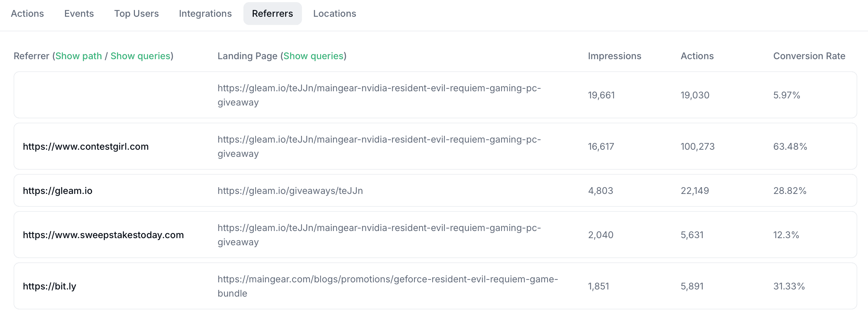Show queries for the Landing Page column
This screenshot has height=313, width=868.
click(313, 56)
